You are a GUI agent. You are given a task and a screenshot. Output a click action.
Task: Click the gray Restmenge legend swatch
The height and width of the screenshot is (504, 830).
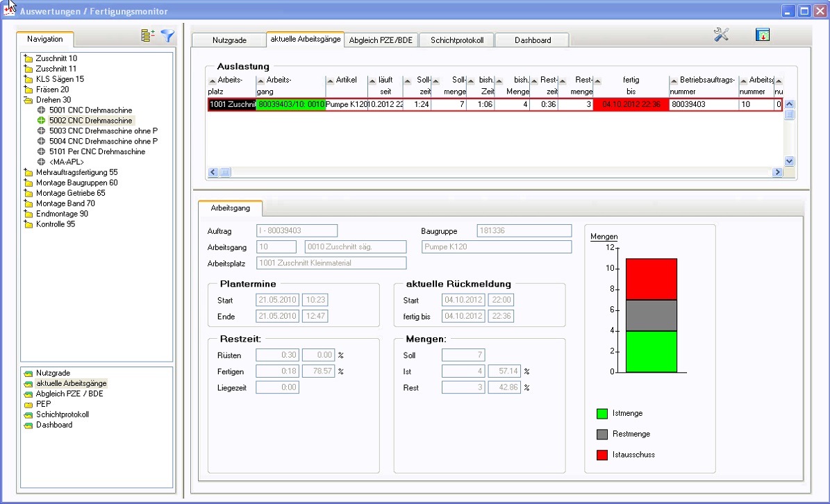602,434
